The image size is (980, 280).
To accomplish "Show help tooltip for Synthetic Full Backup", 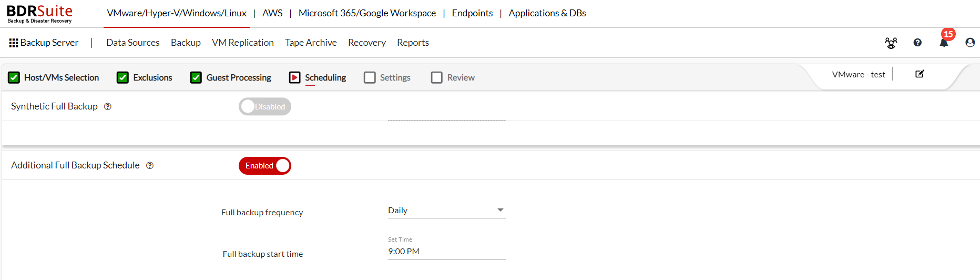I will (108, 106).
